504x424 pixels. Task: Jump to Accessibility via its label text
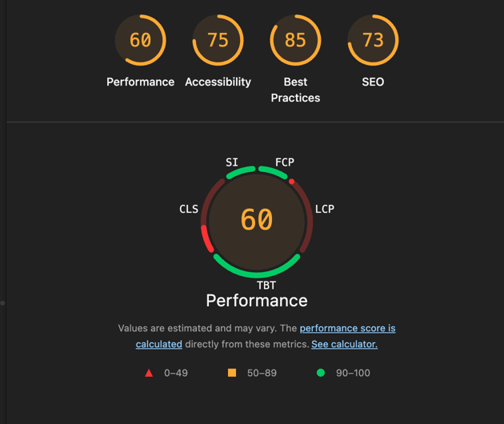tap(218, 82)
